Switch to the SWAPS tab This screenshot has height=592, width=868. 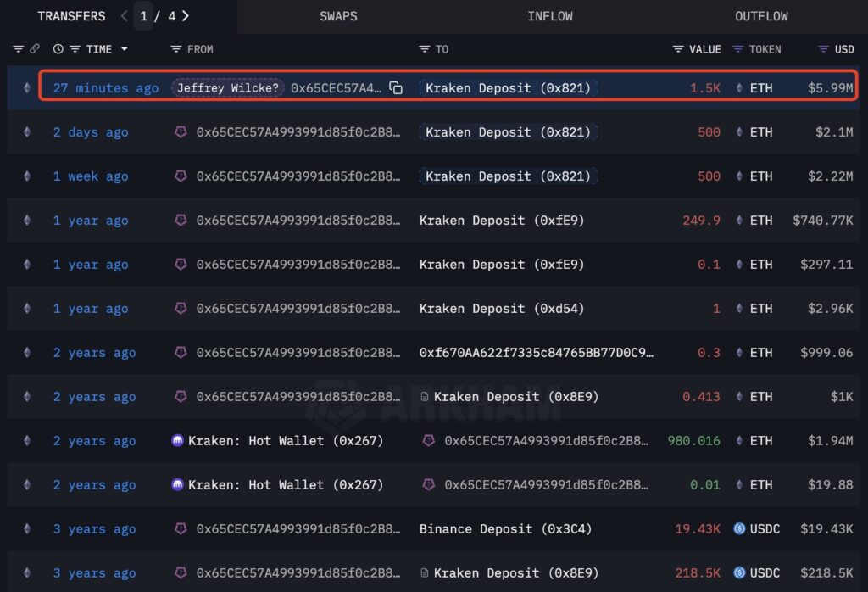[338, 16]
